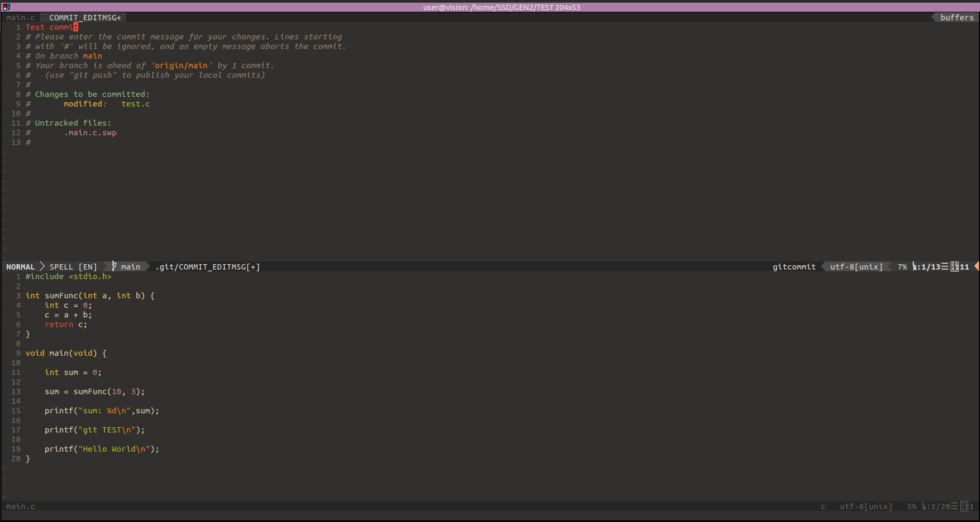Open the gitcommit filetype segment

pyautogui.click(x=794, y=266)
